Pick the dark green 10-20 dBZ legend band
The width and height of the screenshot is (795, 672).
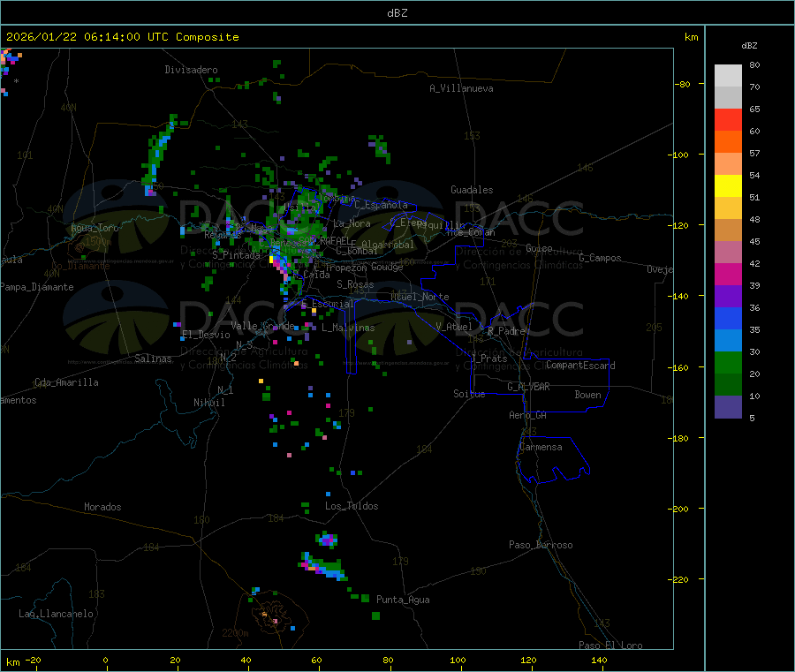coord(728,385)
